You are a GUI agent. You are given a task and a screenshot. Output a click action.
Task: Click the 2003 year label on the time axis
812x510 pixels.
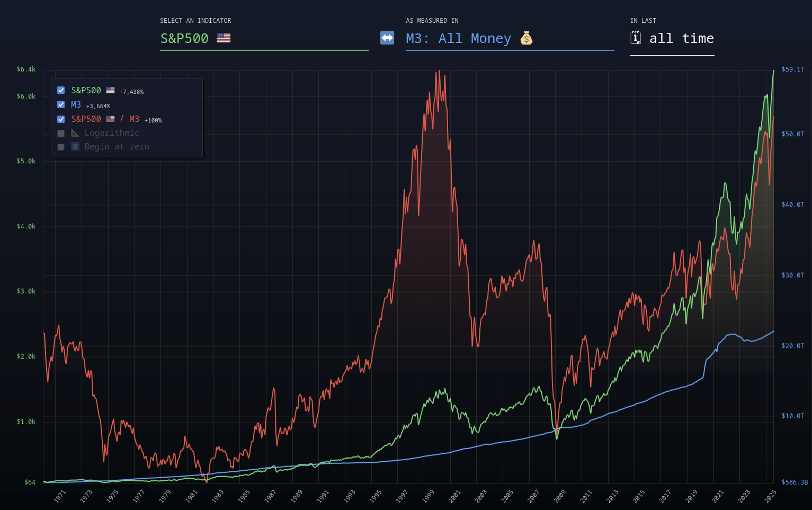coord(481,496)
